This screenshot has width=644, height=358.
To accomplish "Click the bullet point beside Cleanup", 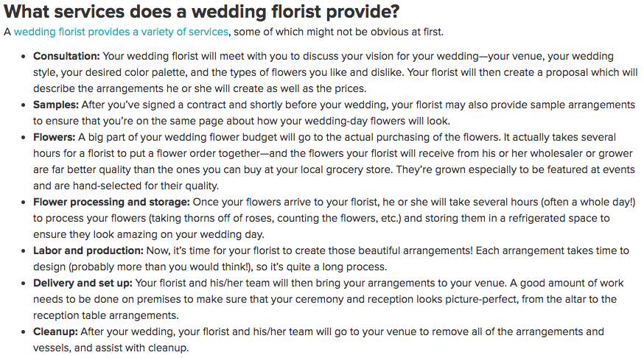I will pos(26,332).
